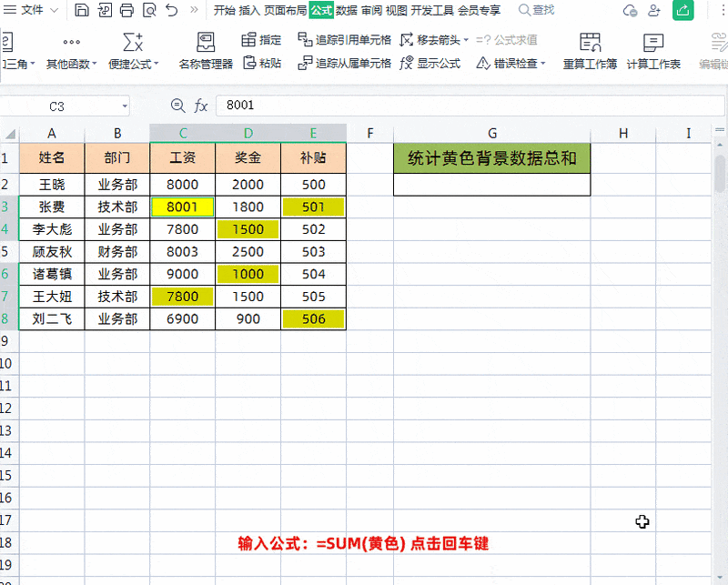Switch to the 插入 tab
The image size is (728, 585).
point(249,10)
